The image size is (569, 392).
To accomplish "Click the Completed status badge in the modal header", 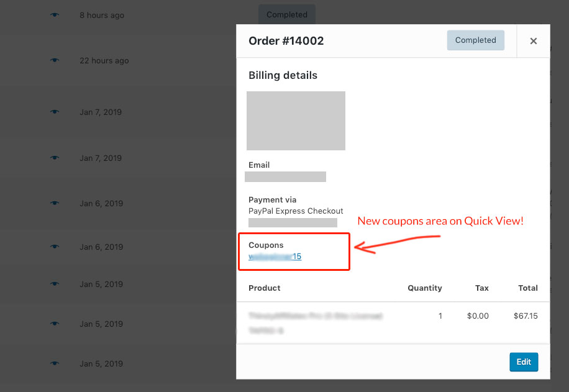I will click(x=475, y=40).
